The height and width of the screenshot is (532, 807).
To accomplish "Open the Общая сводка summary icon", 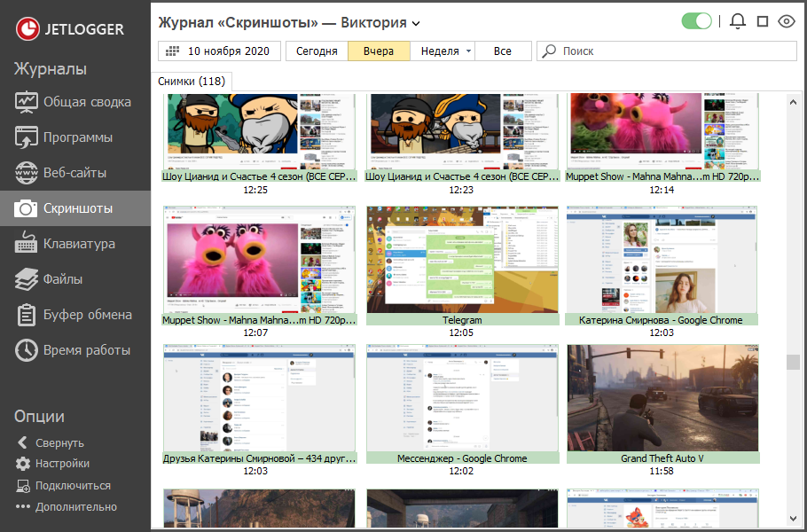I will click(x=27, y=102).
